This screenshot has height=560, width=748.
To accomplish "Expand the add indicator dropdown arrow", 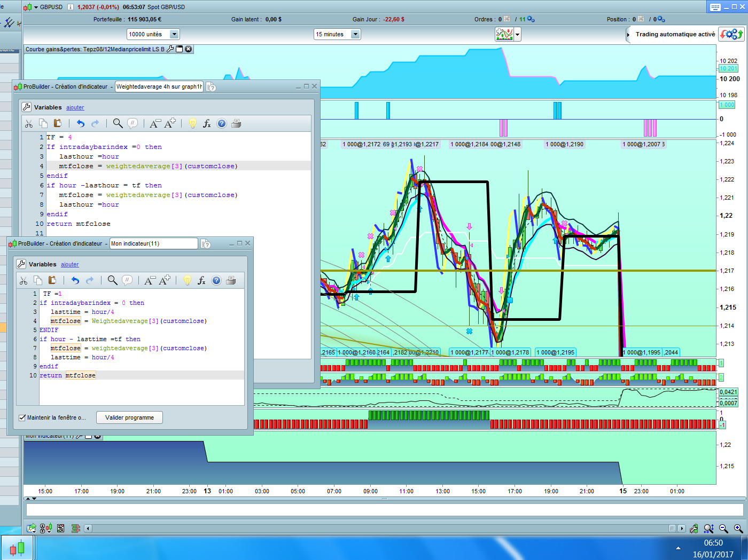I will tap(517, 35).
